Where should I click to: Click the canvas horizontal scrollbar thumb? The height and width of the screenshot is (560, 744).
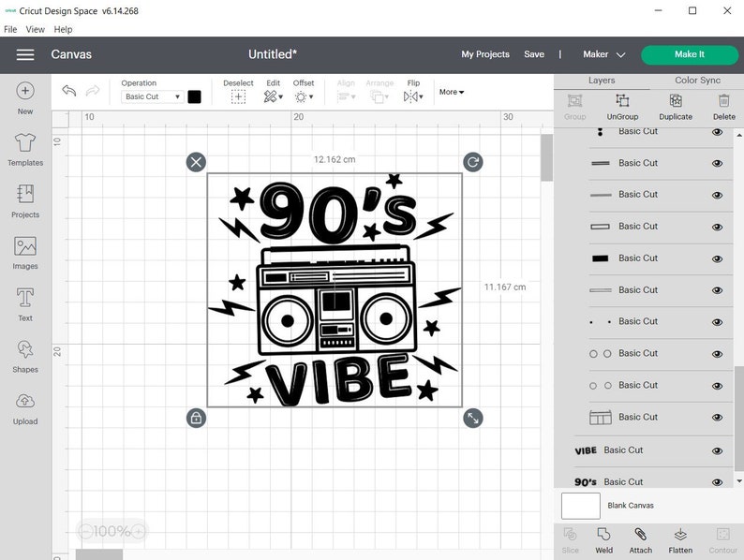click(x=99, y=554)
